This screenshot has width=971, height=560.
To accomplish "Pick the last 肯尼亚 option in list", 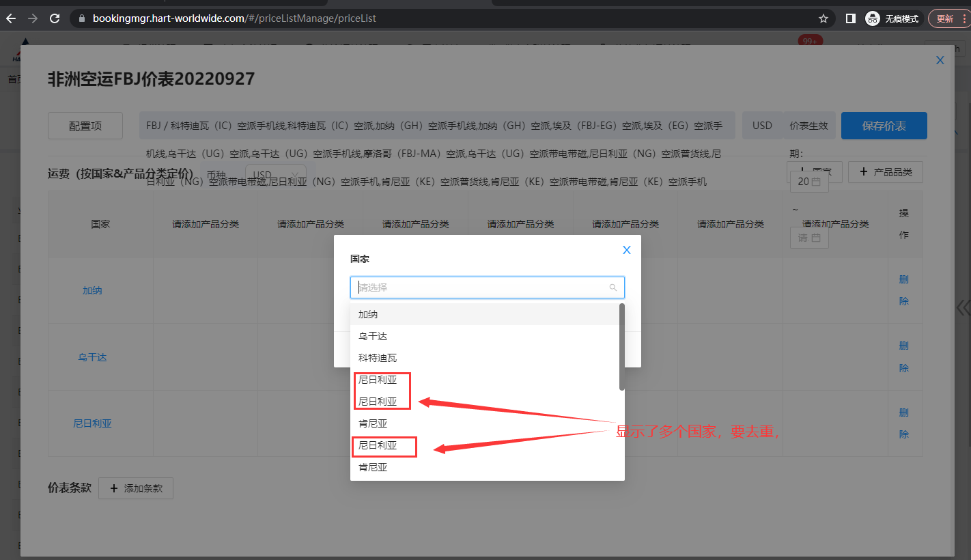I will [373, 467].
